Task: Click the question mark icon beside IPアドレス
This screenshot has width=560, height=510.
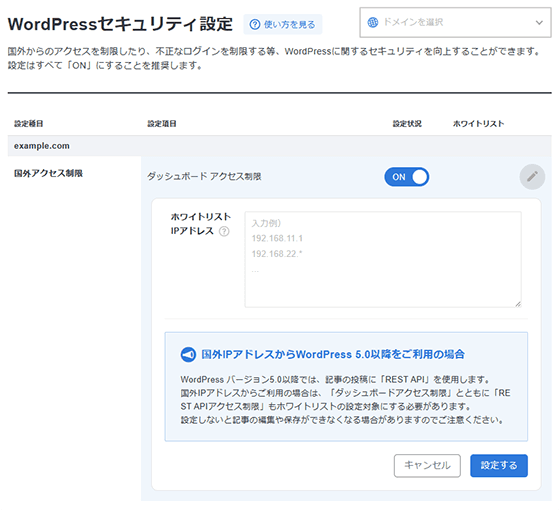Action: (x=224, y=231)
